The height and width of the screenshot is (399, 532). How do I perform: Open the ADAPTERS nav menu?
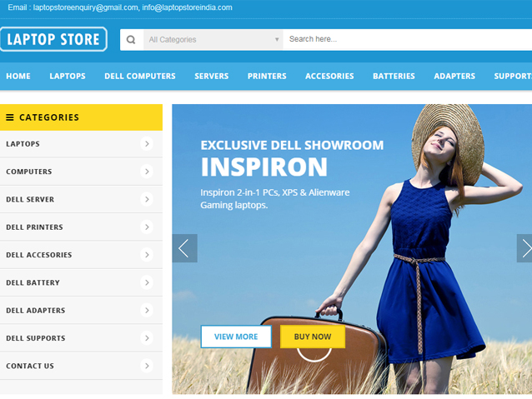pyautogui.click(x=454, y=77)
